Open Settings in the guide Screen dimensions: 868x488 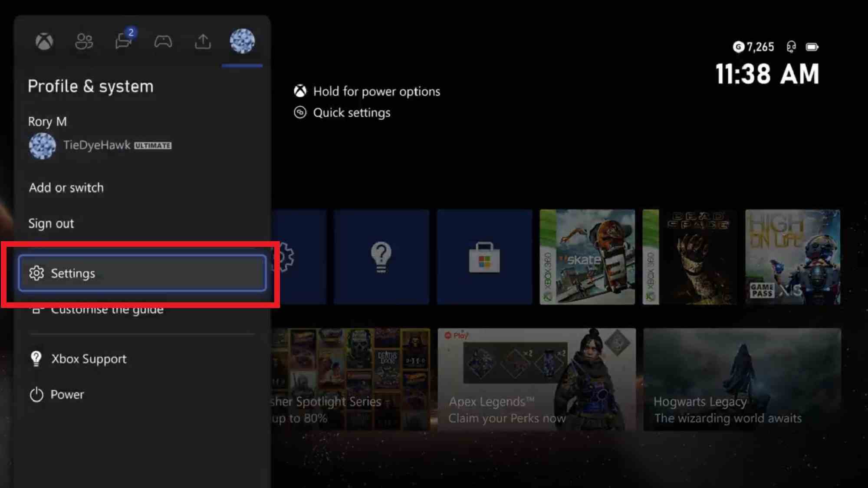(x=142, y=273)
